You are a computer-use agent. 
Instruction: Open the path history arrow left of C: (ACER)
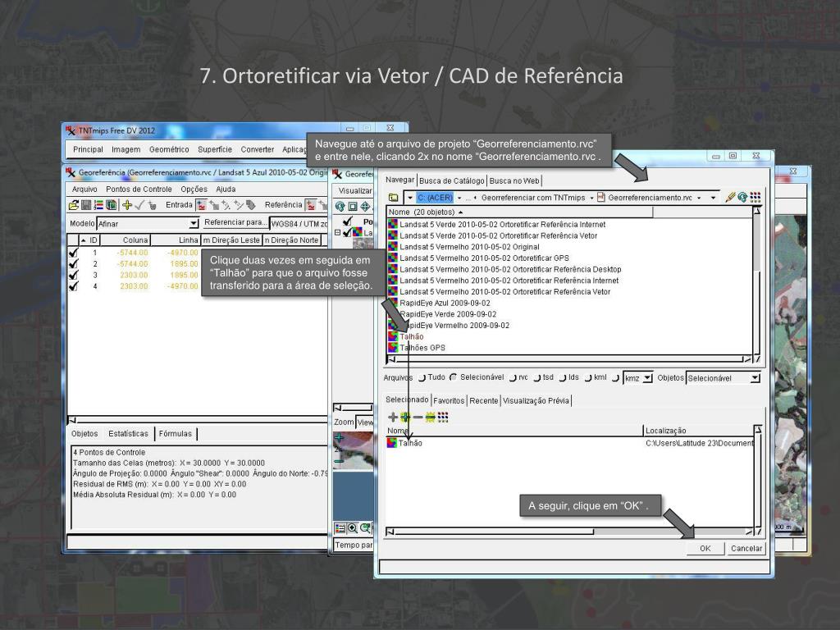(x=410, y=198)
